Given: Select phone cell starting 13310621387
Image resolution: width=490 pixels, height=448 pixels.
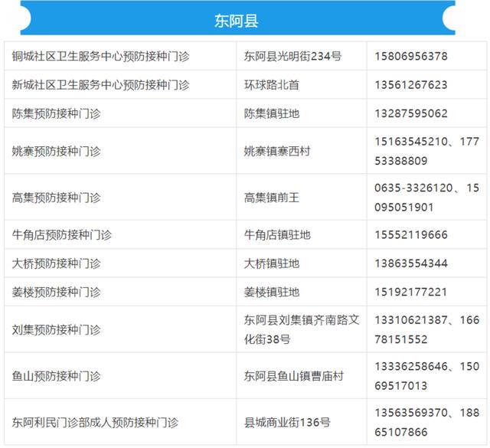Looking at the screenshot, I should coord(427,329).
